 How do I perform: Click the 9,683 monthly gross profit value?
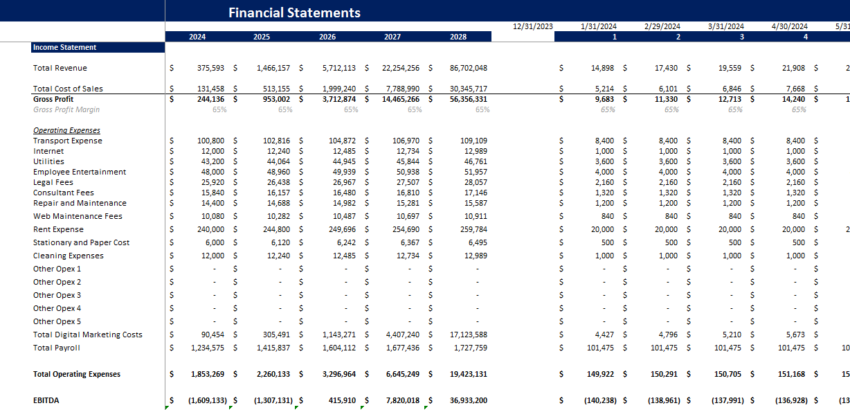point(604,99)
